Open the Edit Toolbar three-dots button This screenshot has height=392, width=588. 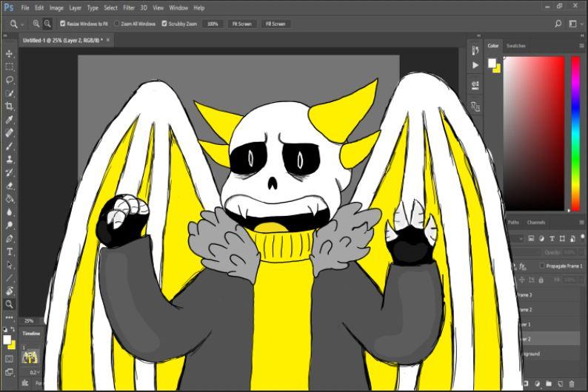coord(10,317)
